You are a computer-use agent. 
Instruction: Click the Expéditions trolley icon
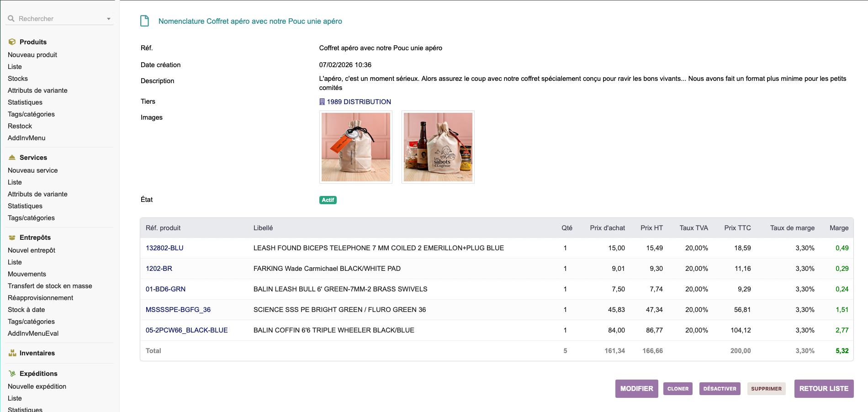coord(12,374)
